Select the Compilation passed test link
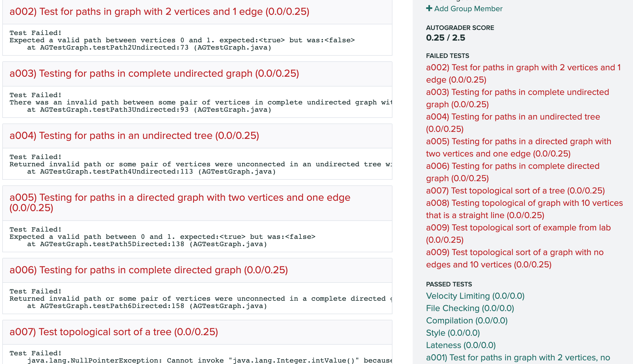 pyautogui.click(x=467, y=321)
